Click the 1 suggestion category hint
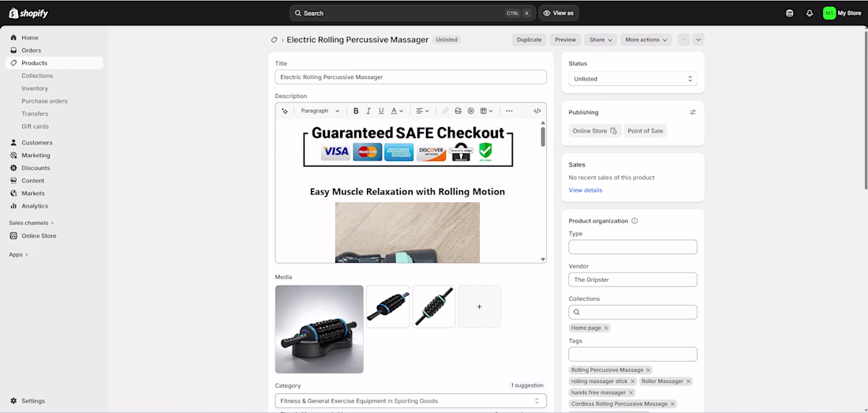 [x=527, y=385]
